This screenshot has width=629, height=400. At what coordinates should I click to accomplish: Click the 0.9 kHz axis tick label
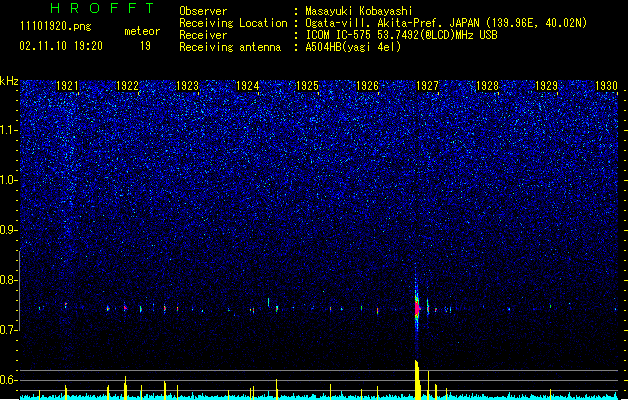9,230
